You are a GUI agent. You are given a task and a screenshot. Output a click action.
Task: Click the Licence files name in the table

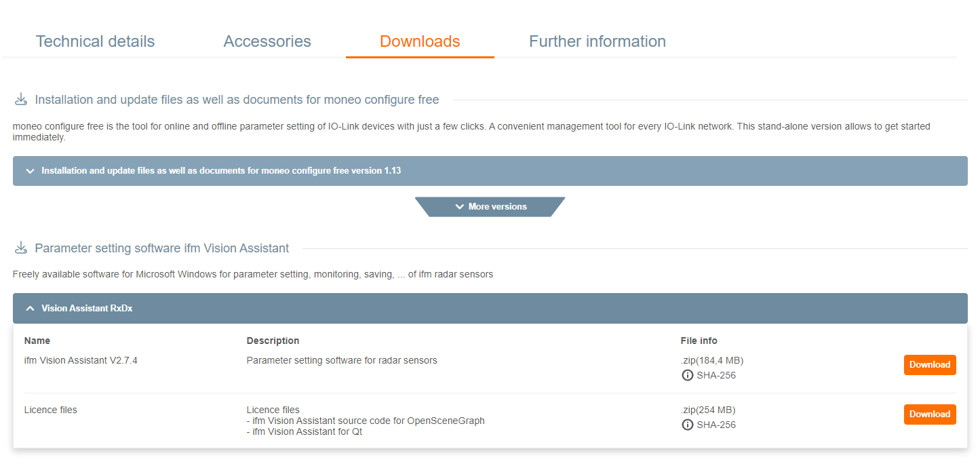50,410
